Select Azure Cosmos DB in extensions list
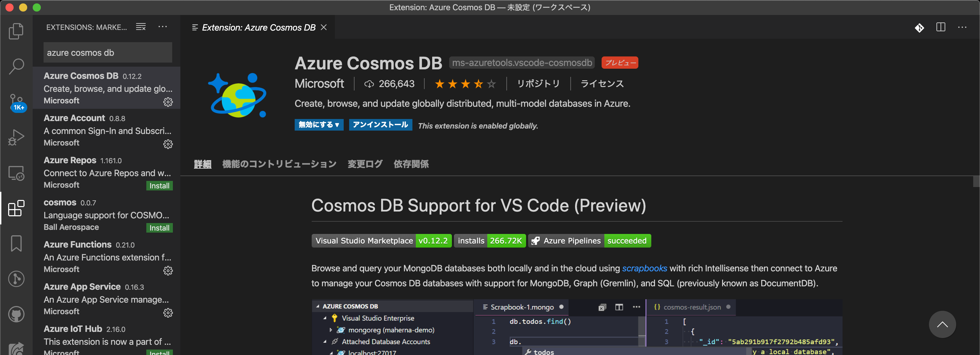This screenshot has height=355, width=980. point(107,88)
